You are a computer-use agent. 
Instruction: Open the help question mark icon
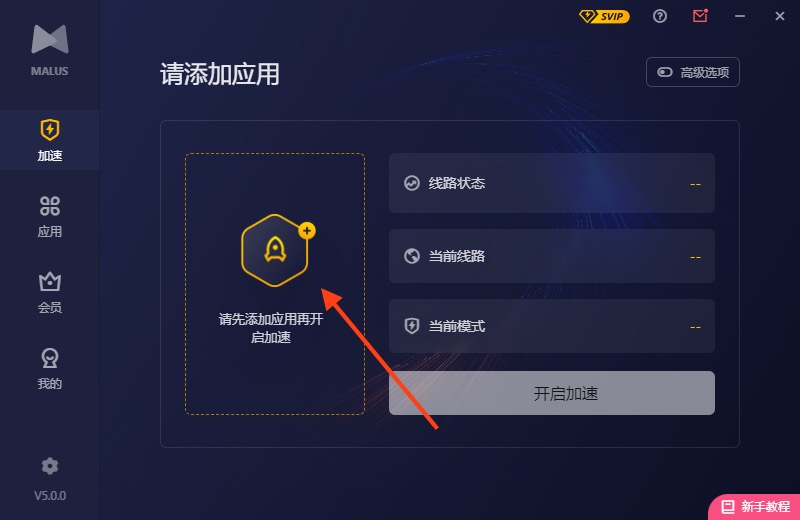point(660,16)
